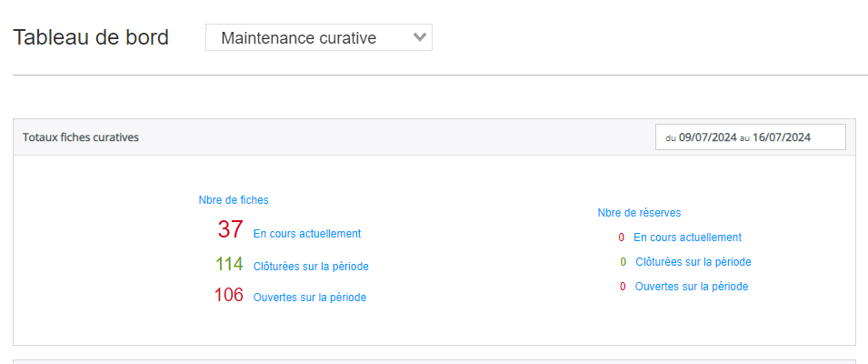The image size is (868, 364).
Task: Click the green zero beside réserves Clôturées
Action: (624, 261)
